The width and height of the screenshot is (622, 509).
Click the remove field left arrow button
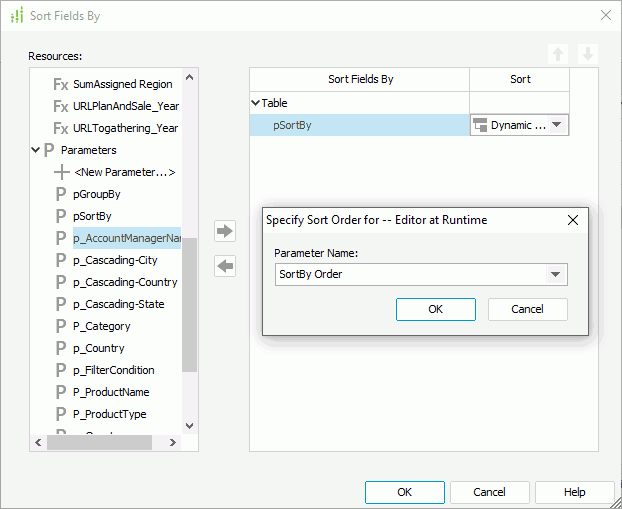225,266
